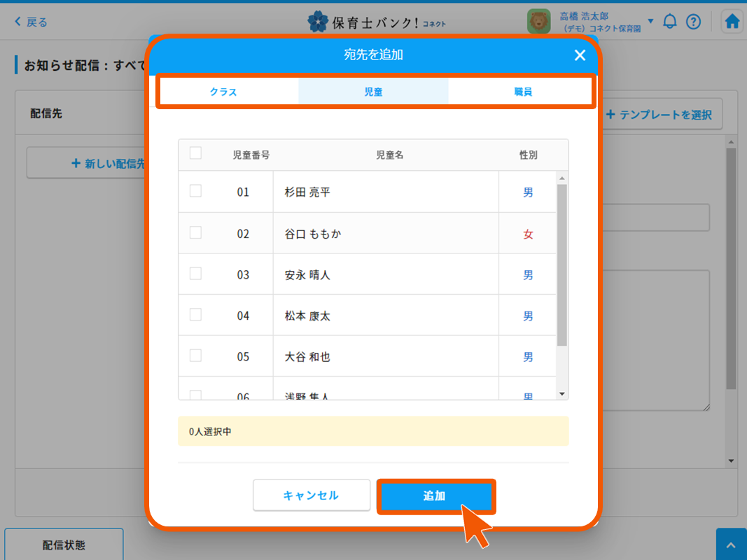Image resolution: width=747 pixels, height=560 pixels.
Task: Click the notification bell icon
Action: [x=670, y=22]
